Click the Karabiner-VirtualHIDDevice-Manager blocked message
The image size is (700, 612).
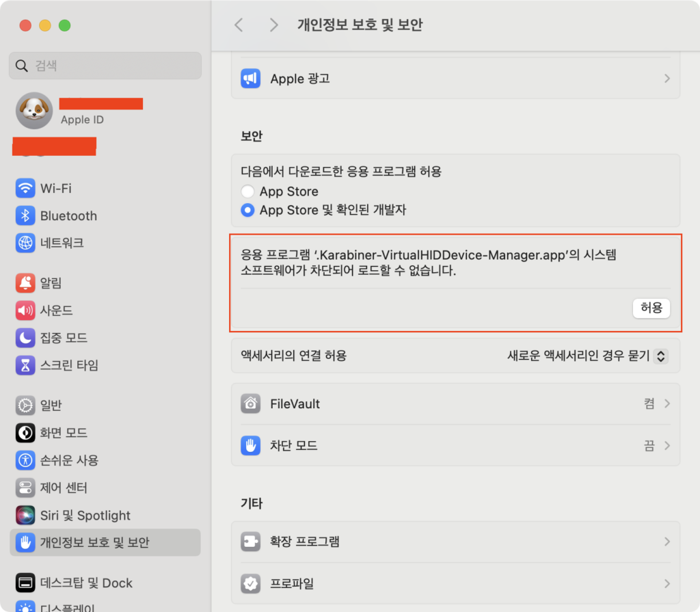pyautogui.click(x=429, y=263)
